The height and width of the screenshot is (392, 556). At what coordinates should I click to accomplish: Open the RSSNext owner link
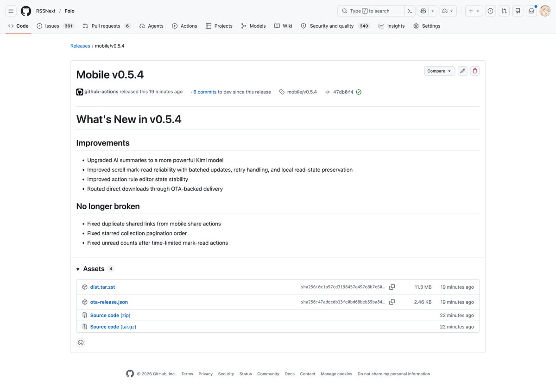click(46, 11)
